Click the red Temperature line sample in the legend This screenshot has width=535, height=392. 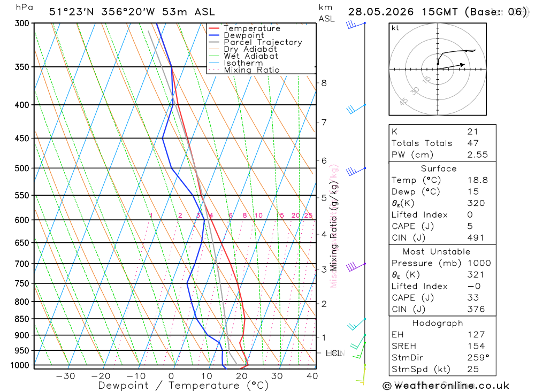(214, 28)
